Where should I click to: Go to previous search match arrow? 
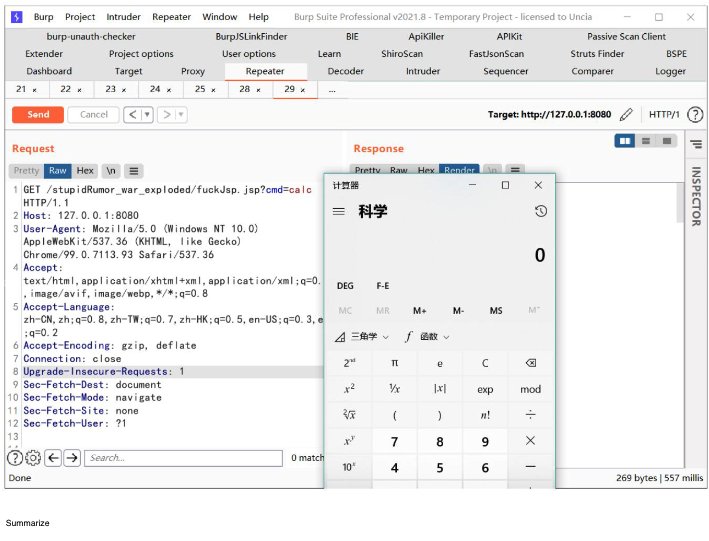point(52,458)
